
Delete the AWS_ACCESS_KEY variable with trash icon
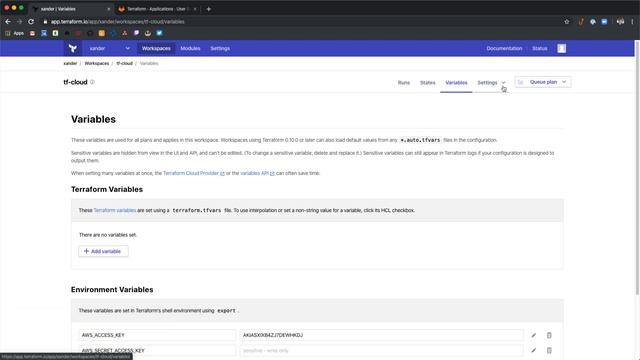[x=549, y=335]
